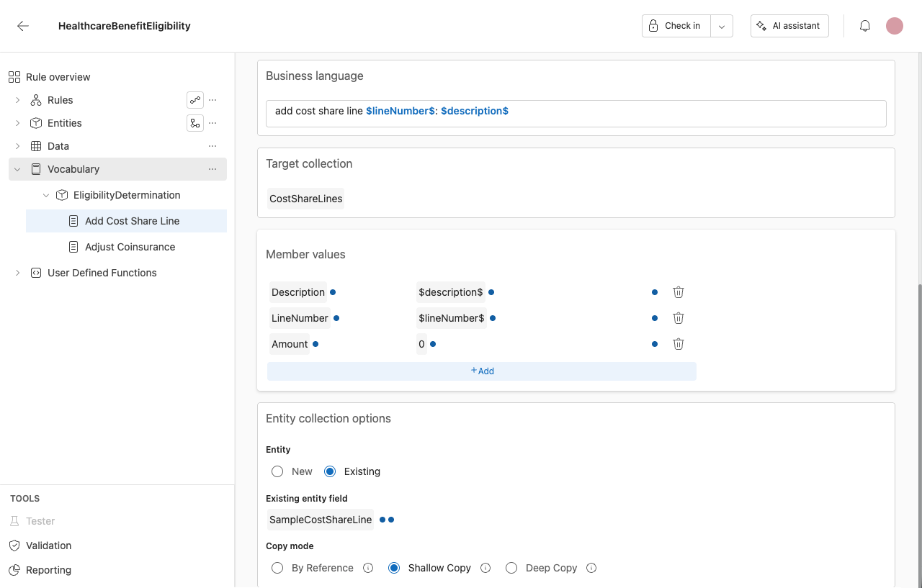Image resolution: width=922 pixels, height=588 pixels.
Task: Select Add Cost Share Line vocabulary item
Action: pyautogui.click(x=126, y=221)
